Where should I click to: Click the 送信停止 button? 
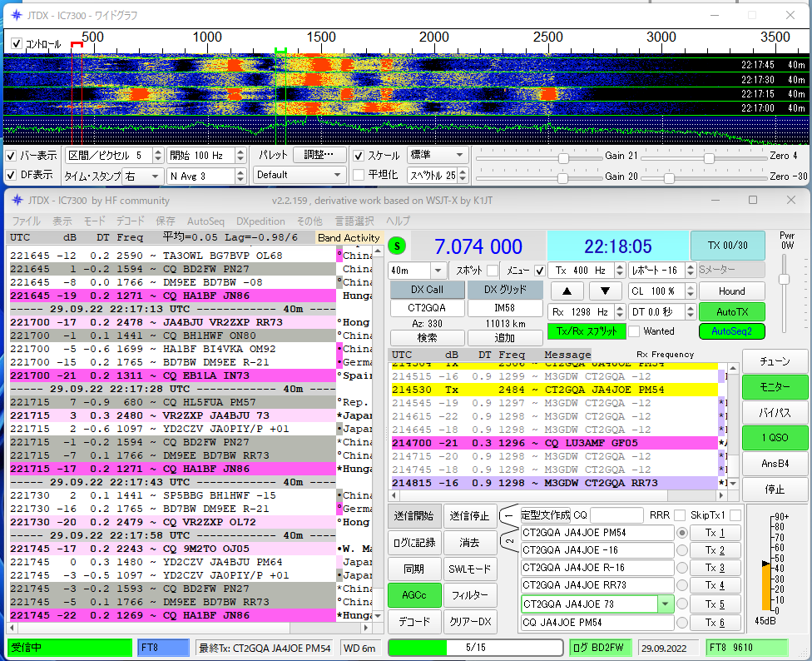468,516
